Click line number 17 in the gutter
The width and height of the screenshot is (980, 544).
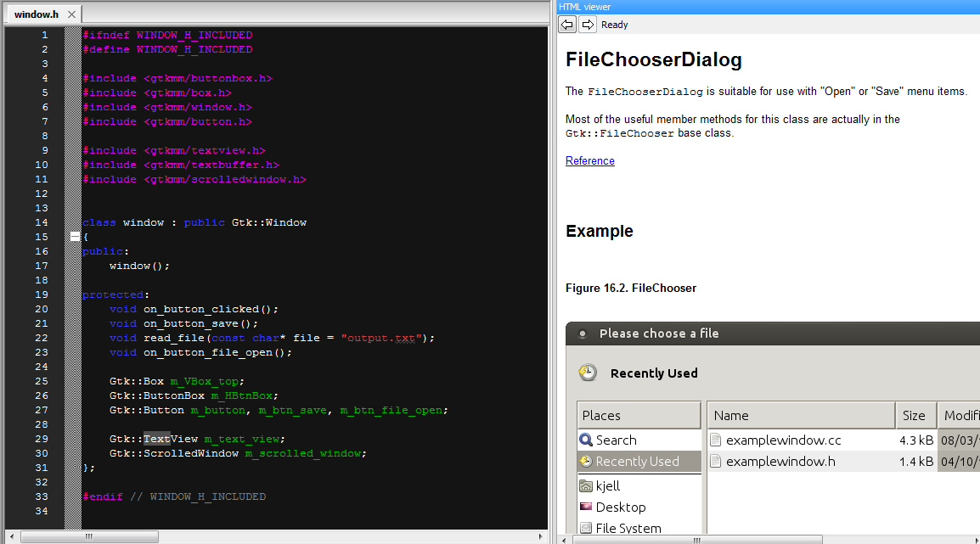point(42,266)
